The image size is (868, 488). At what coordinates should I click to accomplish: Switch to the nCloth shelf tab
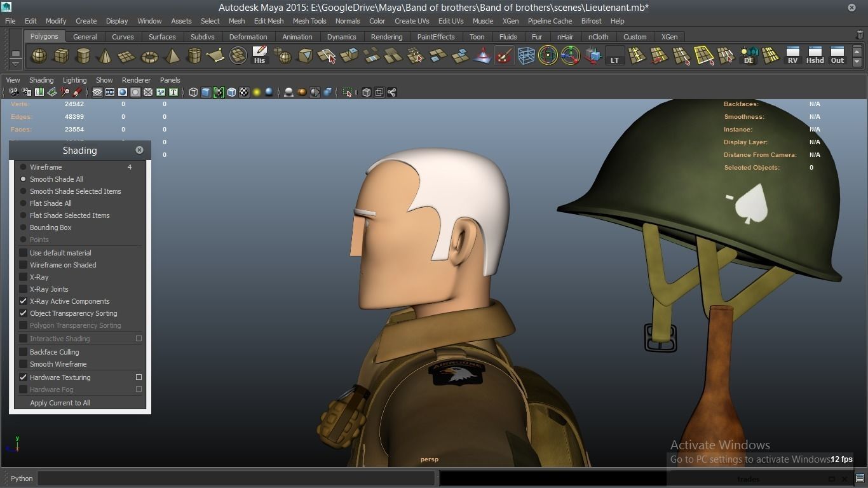coord(598,37)
